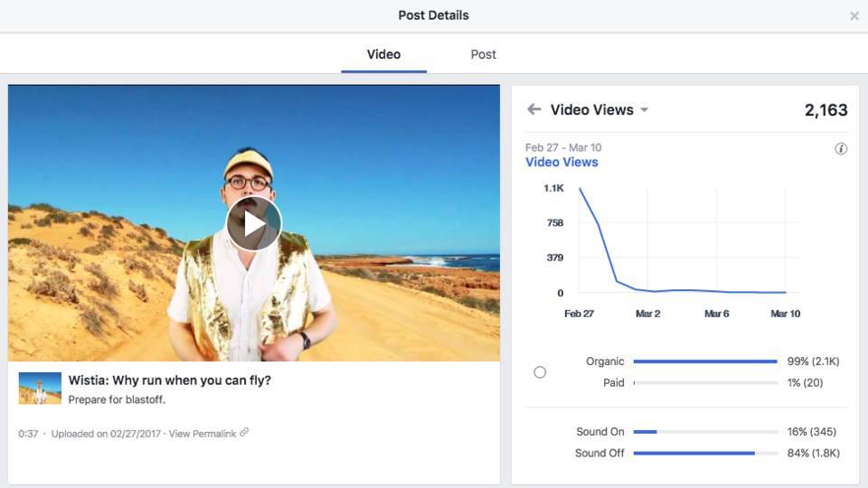Click the 'Feb 27' axis label on the chart
The height and width of the screenshot is (488, 868).
tap(579, 314)
